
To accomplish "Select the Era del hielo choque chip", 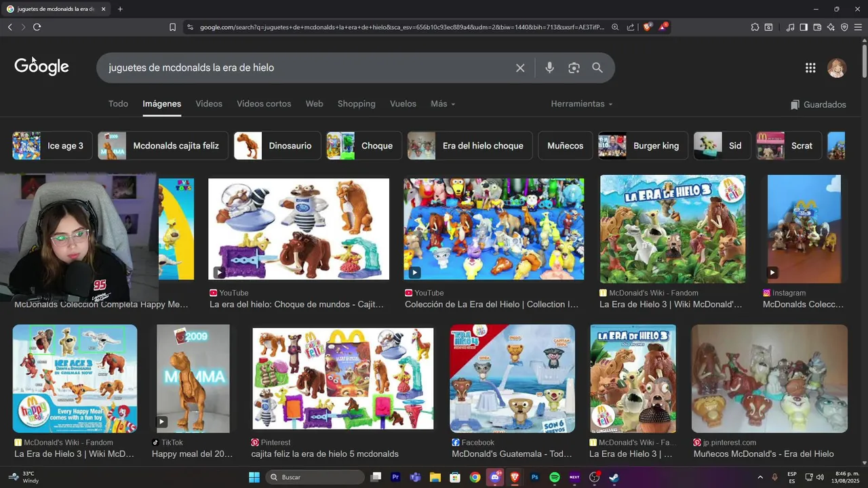I will pyautogui.click(x=470, y=146).
